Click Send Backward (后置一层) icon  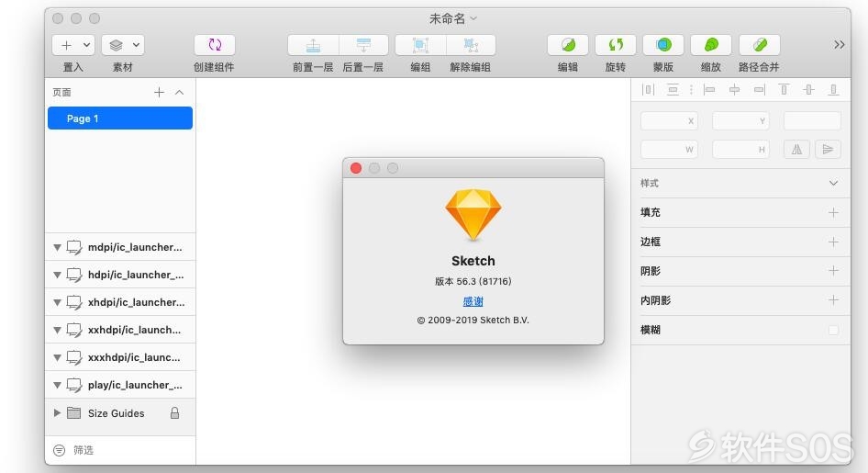click(363, 45)
